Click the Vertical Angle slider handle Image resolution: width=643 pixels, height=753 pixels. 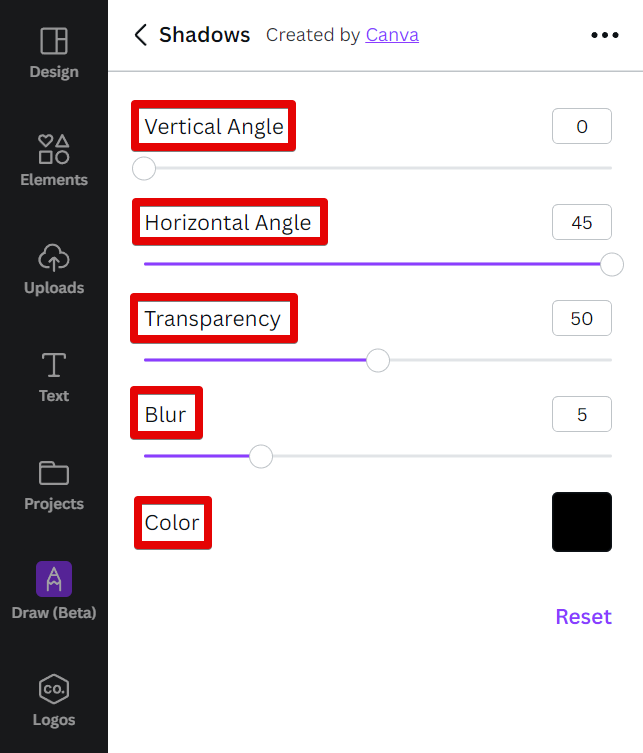[x=144, y=168]
